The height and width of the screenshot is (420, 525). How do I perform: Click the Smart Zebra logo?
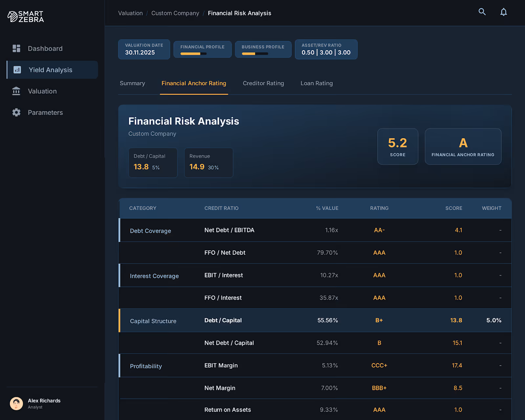[25, 16]
